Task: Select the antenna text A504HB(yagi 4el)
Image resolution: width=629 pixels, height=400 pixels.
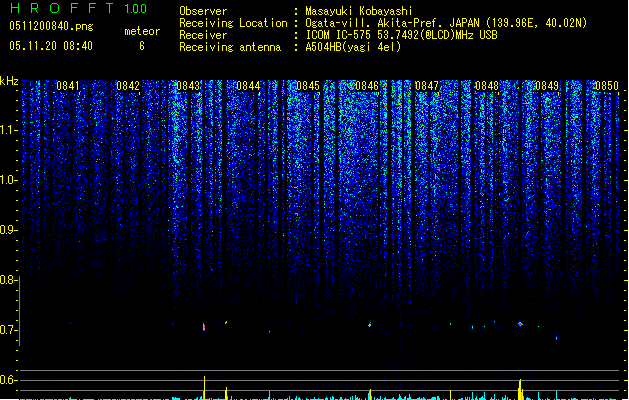Action: (x=353, y=47)
